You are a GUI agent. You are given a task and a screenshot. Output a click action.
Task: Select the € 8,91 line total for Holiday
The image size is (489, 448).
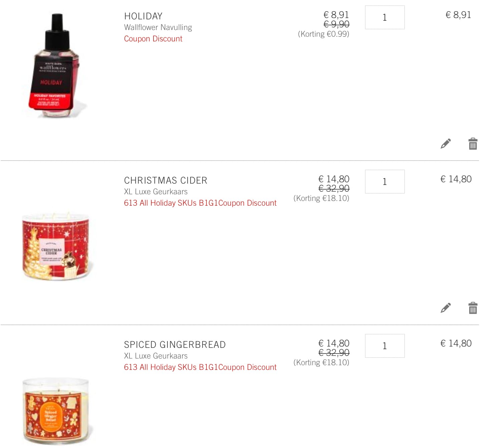click(458, 15)
